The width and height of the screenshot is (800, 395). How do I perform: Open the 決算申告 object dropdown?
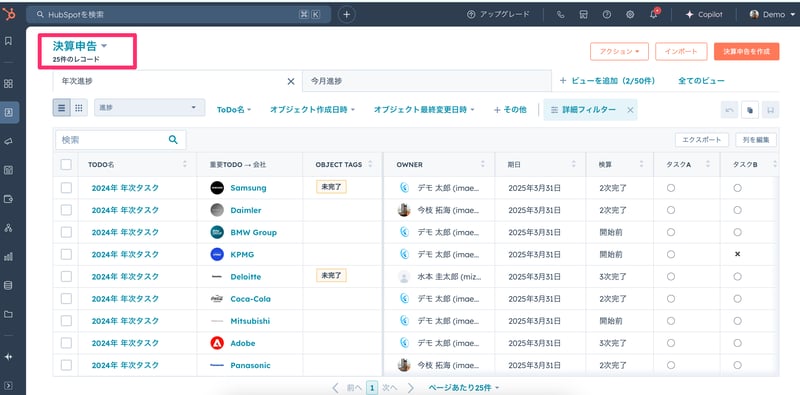(x=80, y=46)
